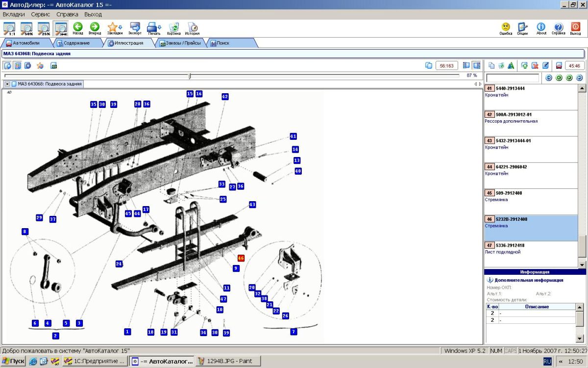The height and width of the screenshot is (368, 588).
Task: Select part 41 Кронштейн 5440-2913444
Action: pyautogui.click(x=531, y=97)
